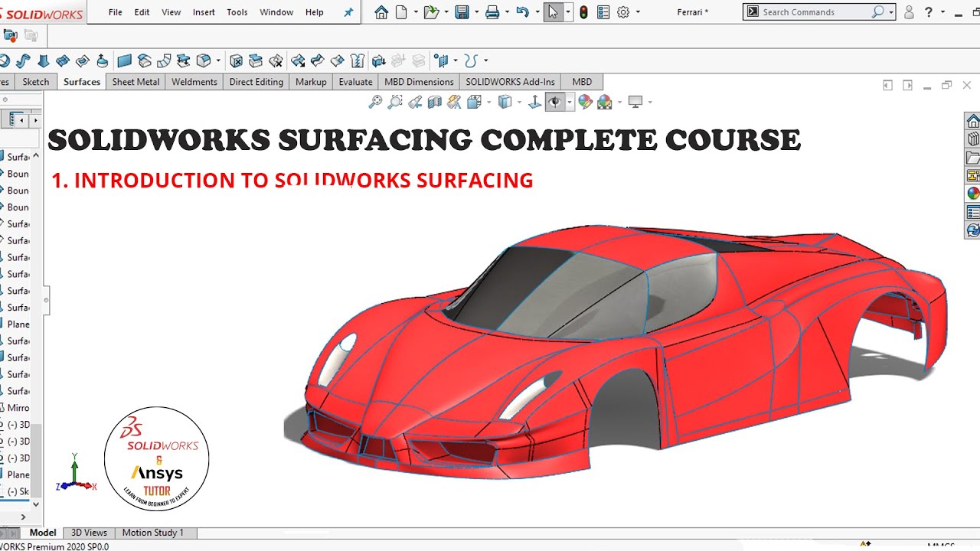Open the Tools menu
This screenshot has width=980, height=551.
[237, 12]
